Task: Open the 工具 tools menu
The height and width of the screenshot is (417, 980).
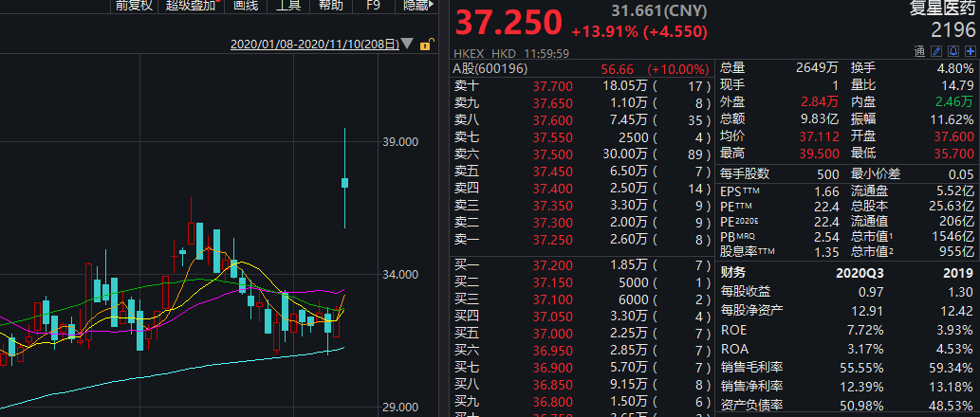Action: [288, 6]
